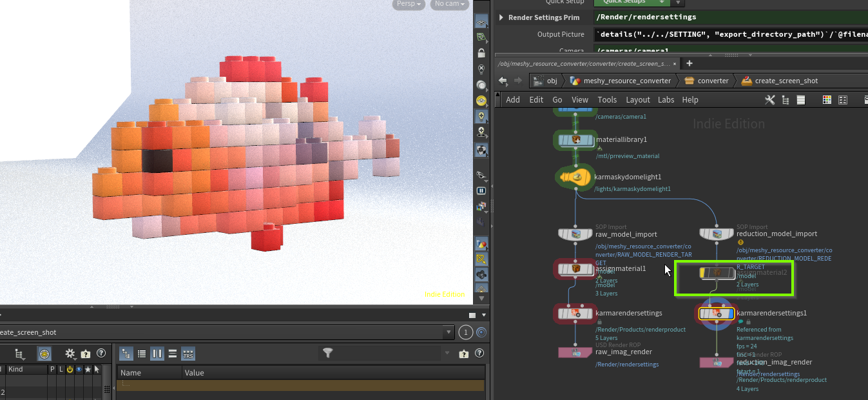
Task: Select the raw_model_import node
Action: pos(575,234)
